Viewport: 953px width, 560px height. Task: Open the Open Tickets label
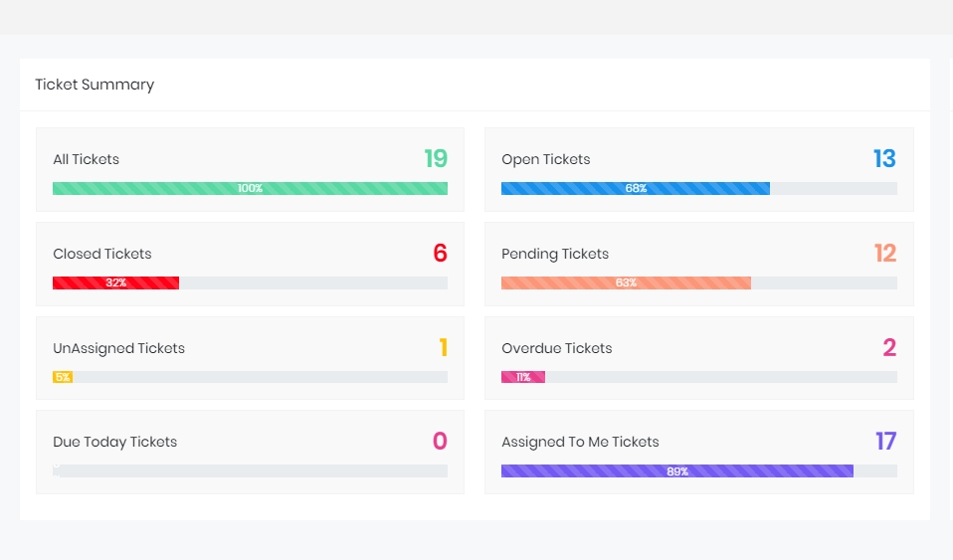tap(545, 159)
